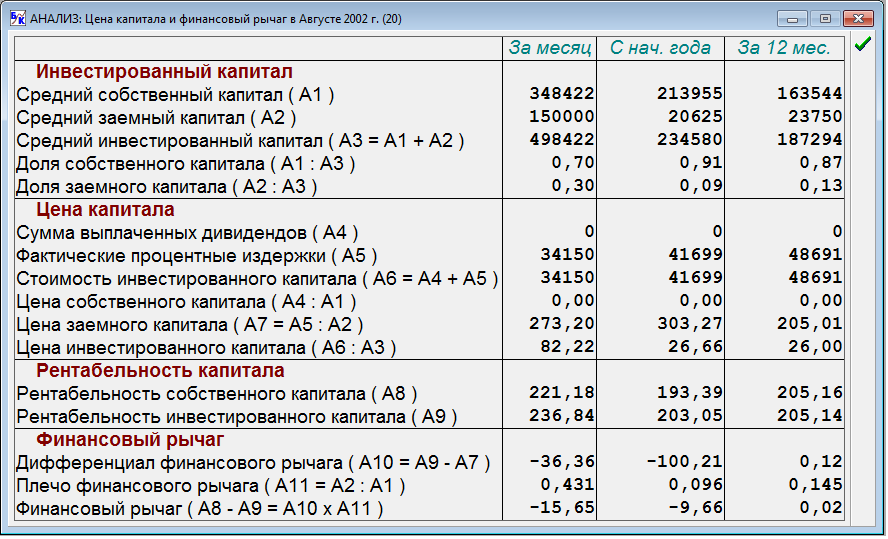The width and height of the screenshot is (888, 539).
Task: Click the 0,13 borrowed capital share
Action: [821, 186]
